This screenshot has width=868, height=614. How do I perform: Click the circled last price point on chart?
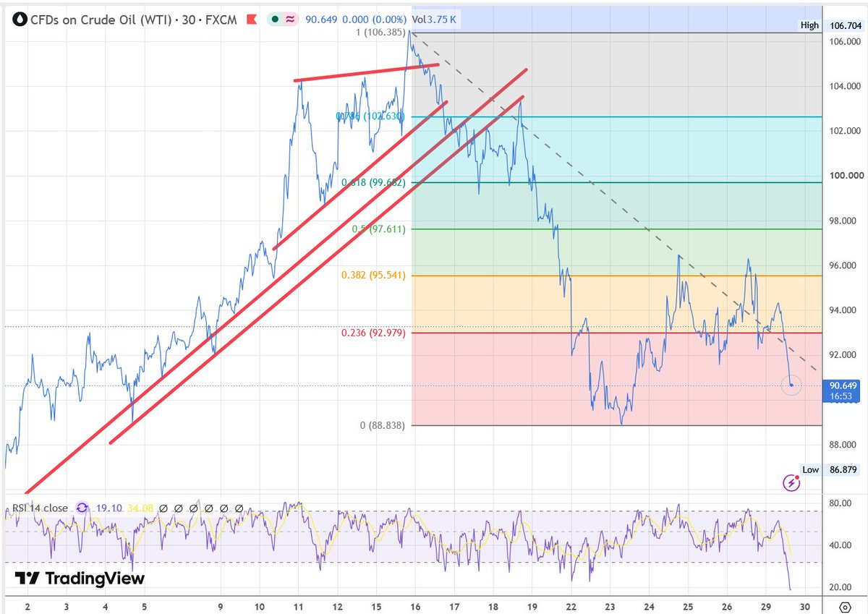791,385
